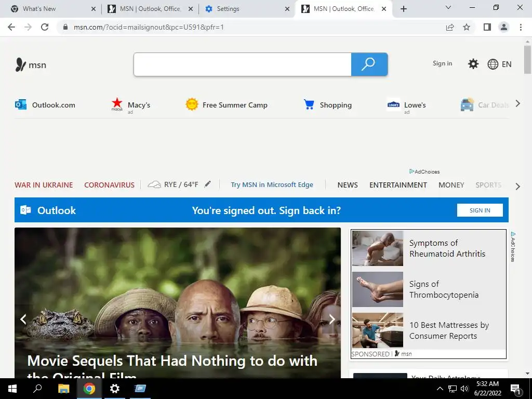
Task: Reload the page with the refresh icon
Action: click(x=45, y=27)
